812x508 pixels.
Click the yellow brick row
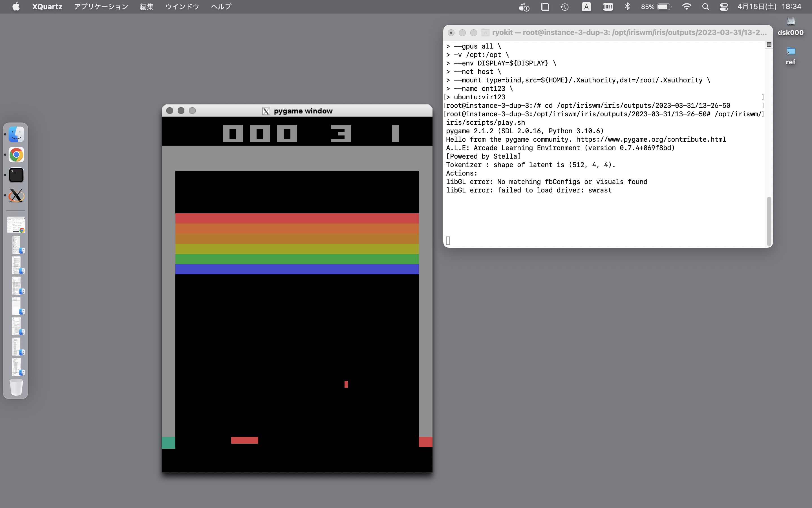point(297,249)
